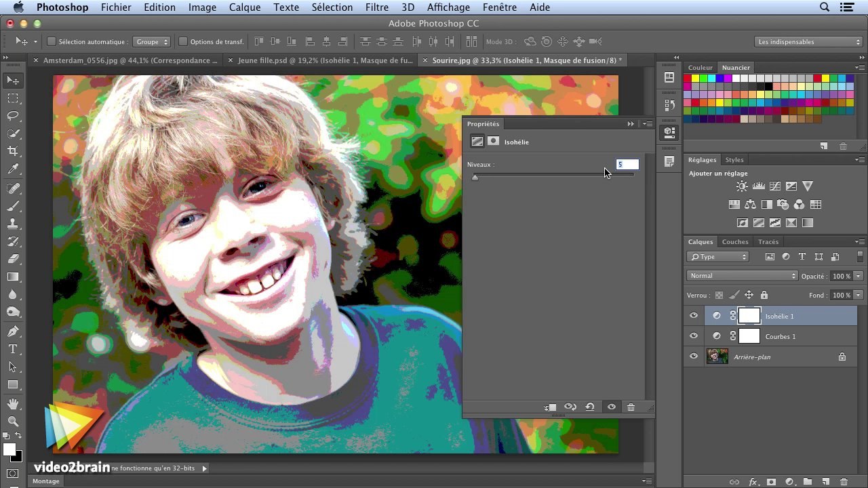Hide the Arrière-plan layer
The height and width of the screenshot is (488, 868).
pyautogui.click(x=693, y=357)
